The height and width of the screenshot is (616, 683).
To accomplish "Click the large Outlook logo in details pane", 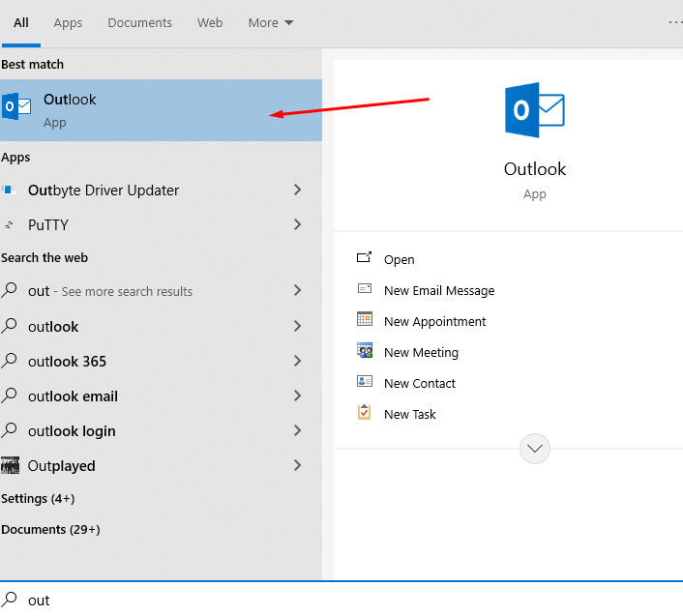I will tap(534, 110).
